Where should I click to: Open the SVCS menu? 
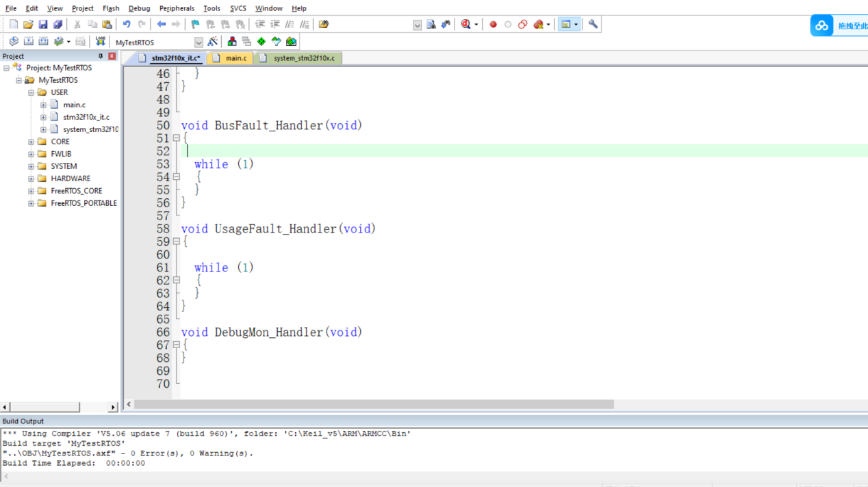point(238,8)
